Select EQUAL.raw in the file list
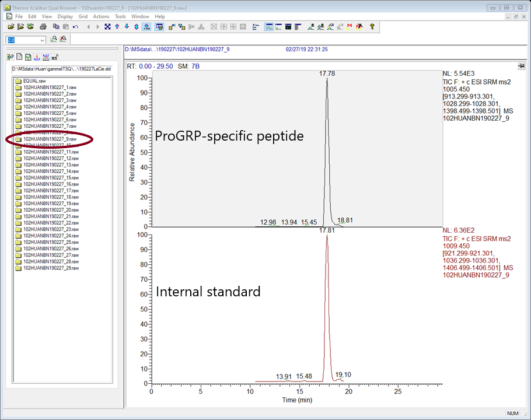This screenshot has width=531, height=420. (x=34, y=81)
